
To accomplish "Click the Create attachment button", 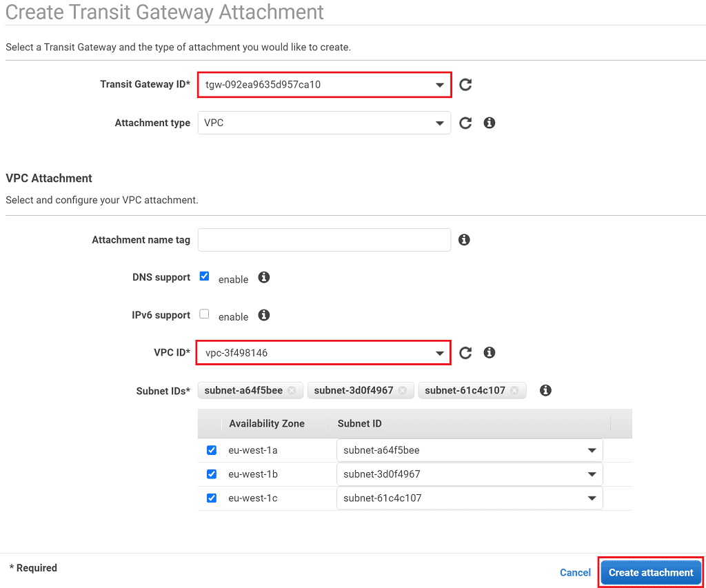I will click(x=651, y=573).
